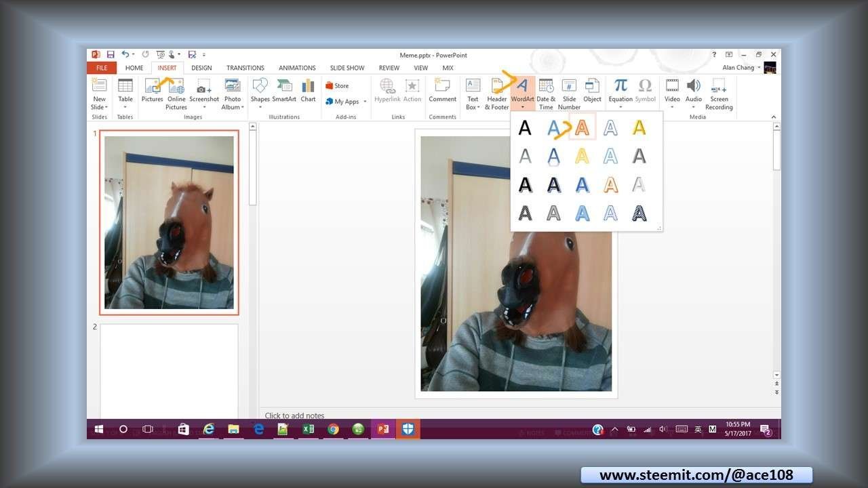Insert Header & Footer
The height and width of the screenshot is (488, 868).
coord(496,94)
